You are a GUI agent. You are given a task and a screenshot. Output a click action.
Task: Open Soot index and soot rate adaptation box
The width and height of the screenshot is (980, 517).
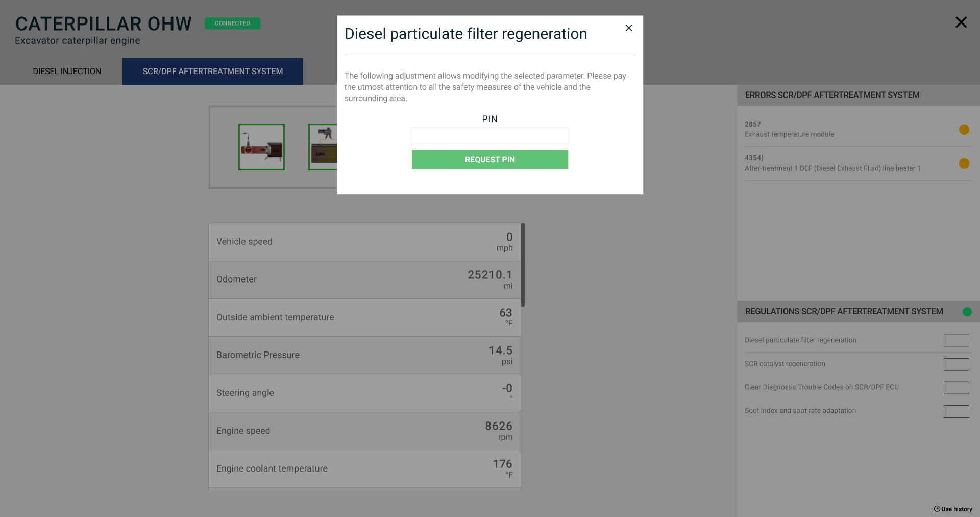point(956,411)
